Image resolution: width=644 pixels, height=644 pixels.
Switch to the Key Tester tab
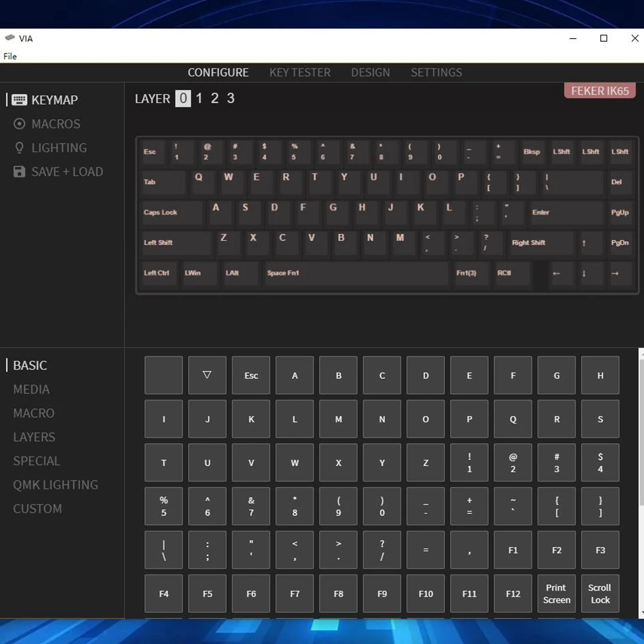299,72
